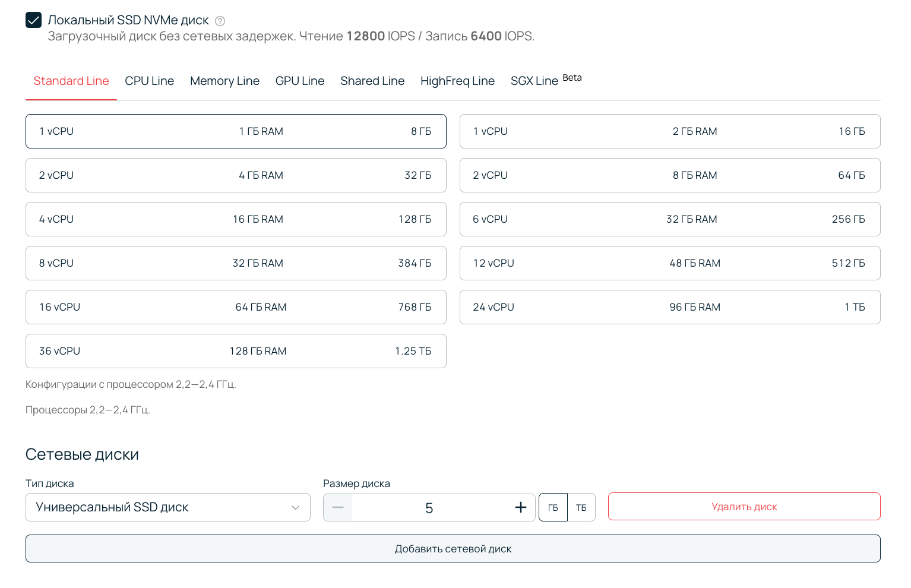Open the Memory Line tab
The height and width of the screenshot is (588, 911).
(224, 81)
